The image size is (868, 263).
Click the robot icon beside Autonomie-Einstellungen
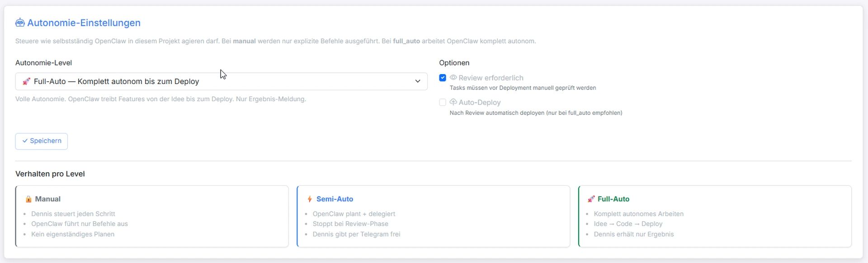[x=20, y=23]
